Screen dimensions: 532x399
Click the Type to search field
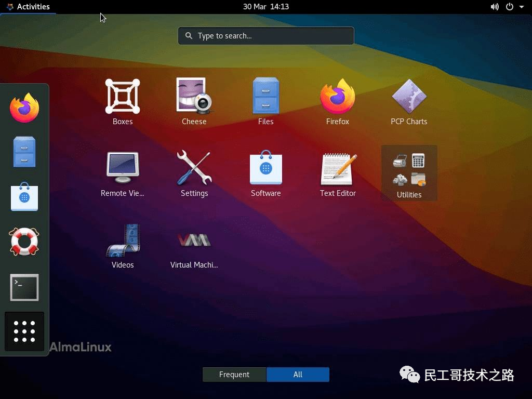[265, 36]
